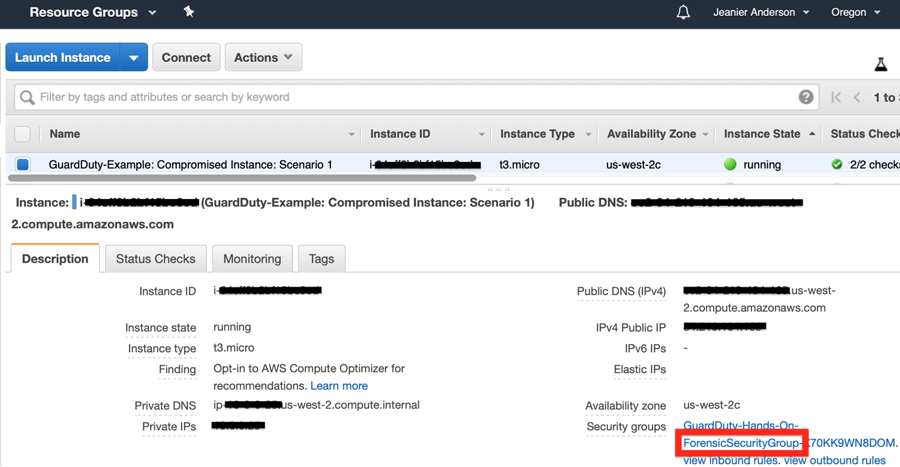Open the Name column dropdown arrow
Viewport: 900px width, 467px height.
pyautogui.click(x=351, y=134)
